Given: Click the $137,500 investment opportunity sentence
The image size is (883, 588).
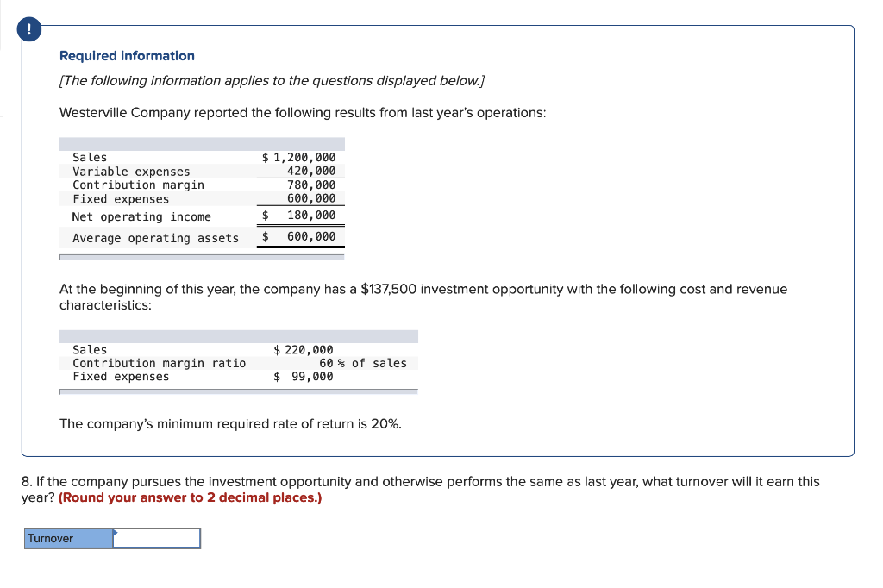Looking at the screenshot, I should coord(423,297).
